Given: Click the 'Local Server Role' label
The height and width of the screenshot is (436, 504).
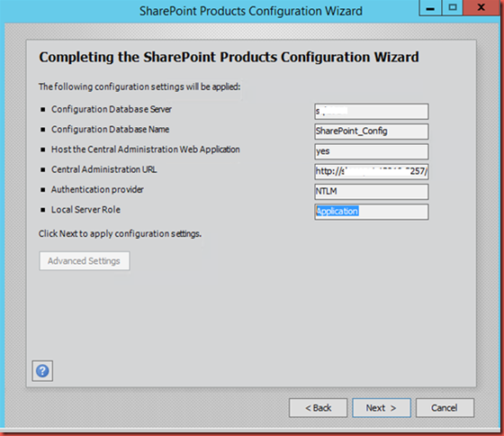Looking at the screenshot, I should click(85, 210).
